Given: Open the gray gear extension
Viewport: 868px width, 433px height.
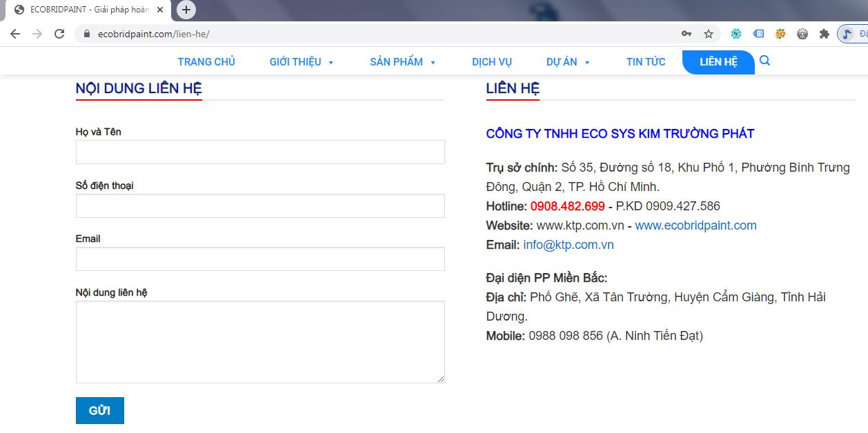Looking at the screenshot, I should (x=802, y=34).
